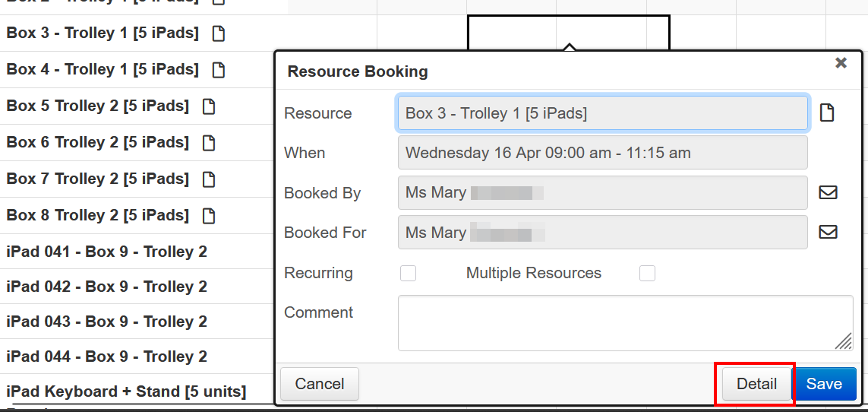Click into the Comment text area
The image size is (868, 412).
tap(624, 323)
